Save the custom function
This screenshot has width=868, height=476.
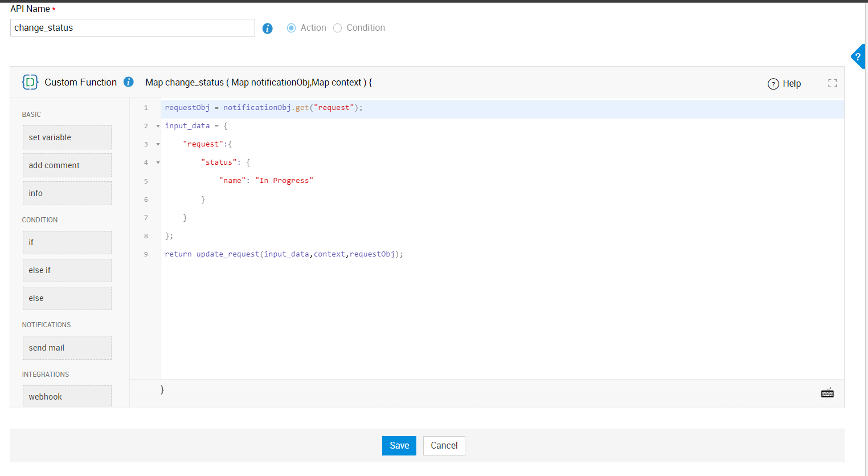(399, 446)
